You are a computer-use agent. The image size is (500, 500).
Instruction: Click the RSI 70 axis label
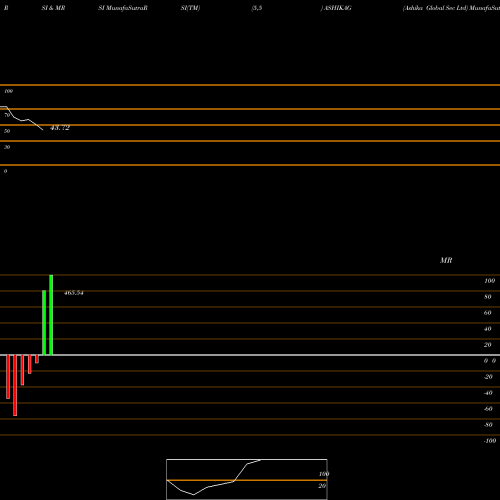click(7, 115)
